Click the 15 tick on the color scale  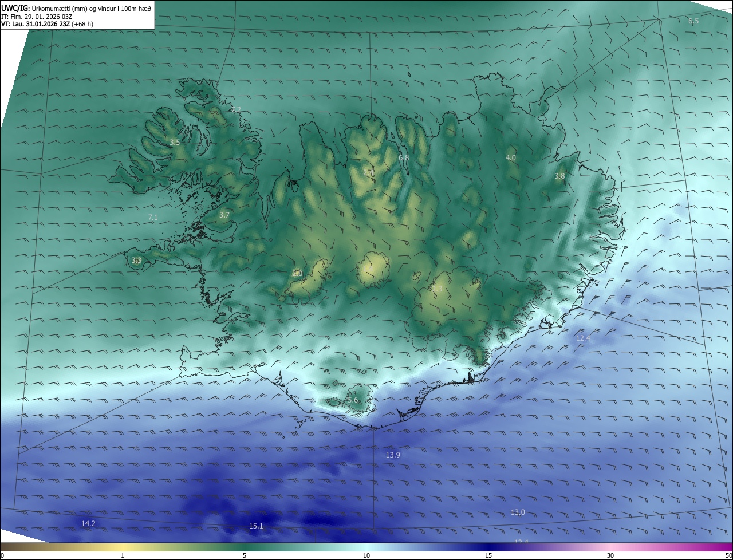(488, 555)
